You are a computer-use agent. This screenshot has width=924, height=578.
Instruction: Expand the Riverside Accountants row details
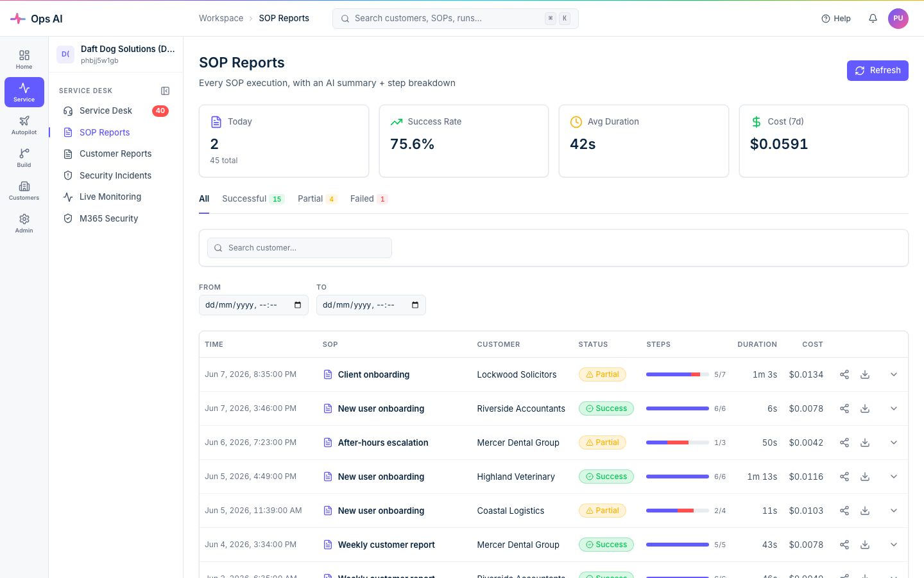click(894, 408)
